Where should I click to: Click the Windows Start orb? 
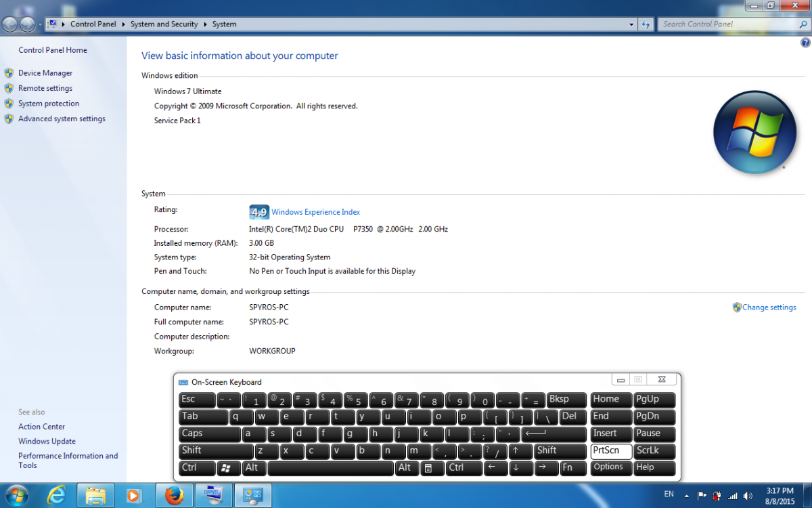(x=16, y=495)
